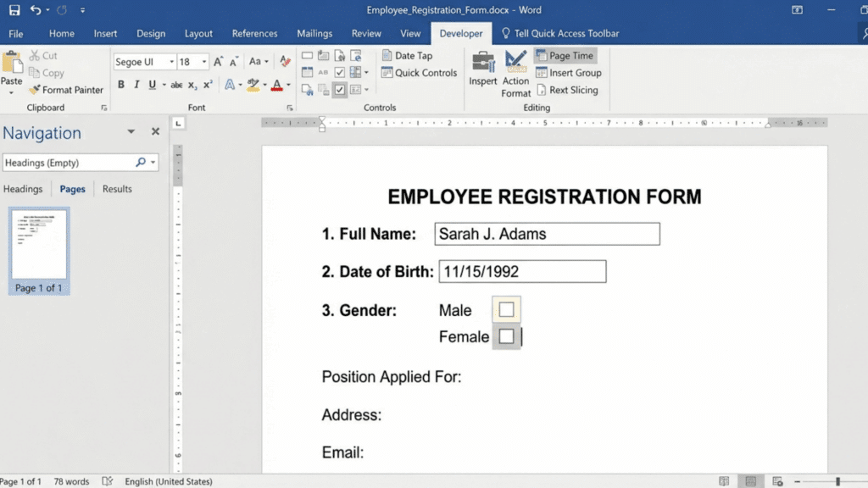The width and height of the screenshot is (868, 488).
Task: Click the Subscript icon
Action: [192, 84]
